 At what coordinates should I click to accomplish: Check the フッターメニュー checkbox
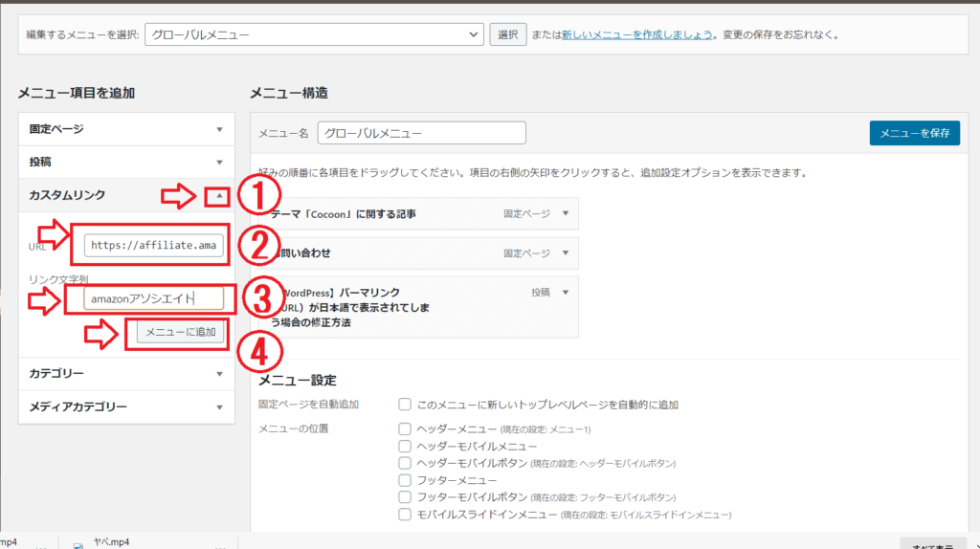pos(405,480)
